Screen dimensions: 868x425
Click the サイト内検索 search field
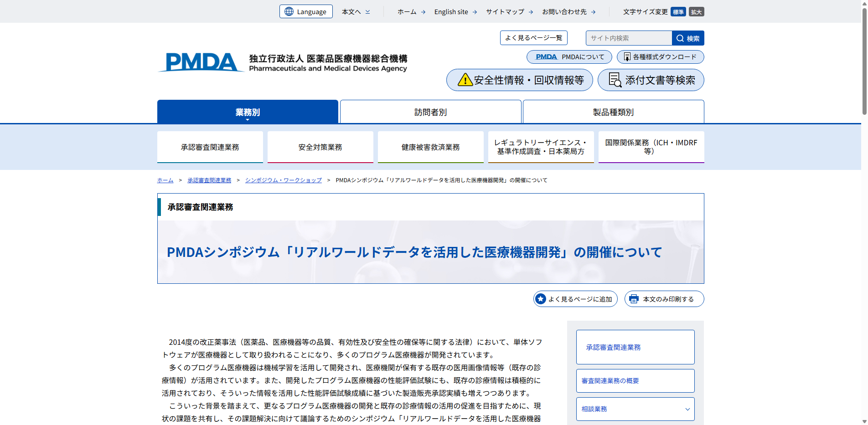pyautogui.click(x=629, y=38)
